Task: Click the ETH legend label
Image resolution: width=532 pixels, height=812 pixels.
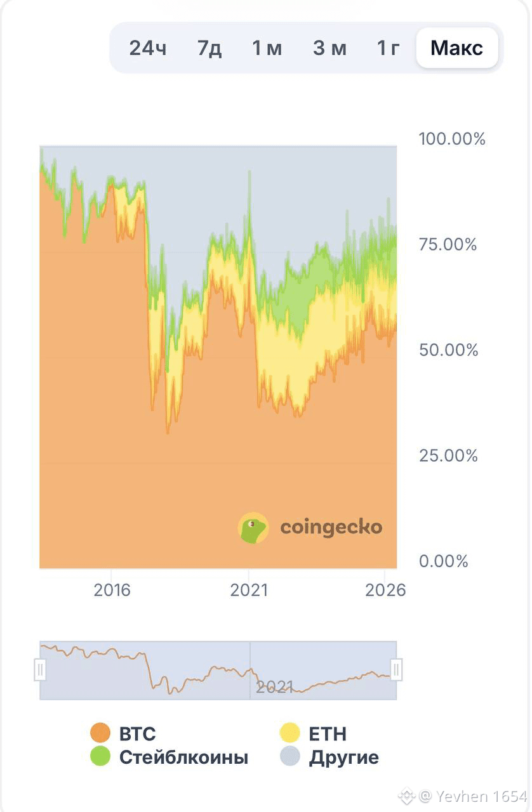Action: click(x=328, y=733)
